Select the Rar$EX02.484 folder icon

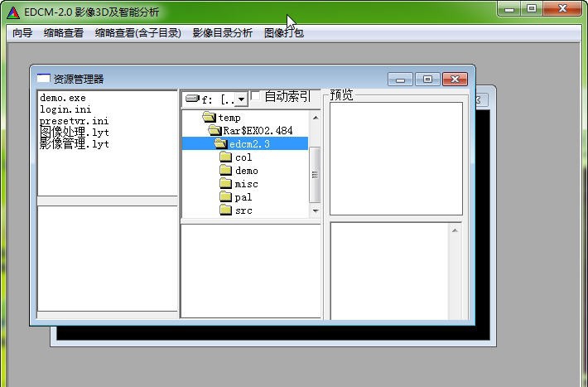coord(214,130)
